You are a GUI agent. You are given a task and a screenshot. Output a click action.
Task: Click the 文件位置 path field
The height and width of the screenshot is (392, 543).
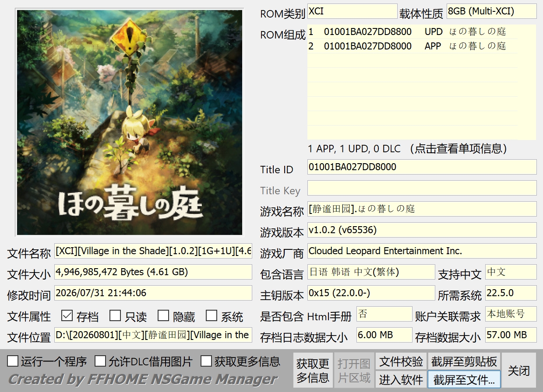(153, 335)
